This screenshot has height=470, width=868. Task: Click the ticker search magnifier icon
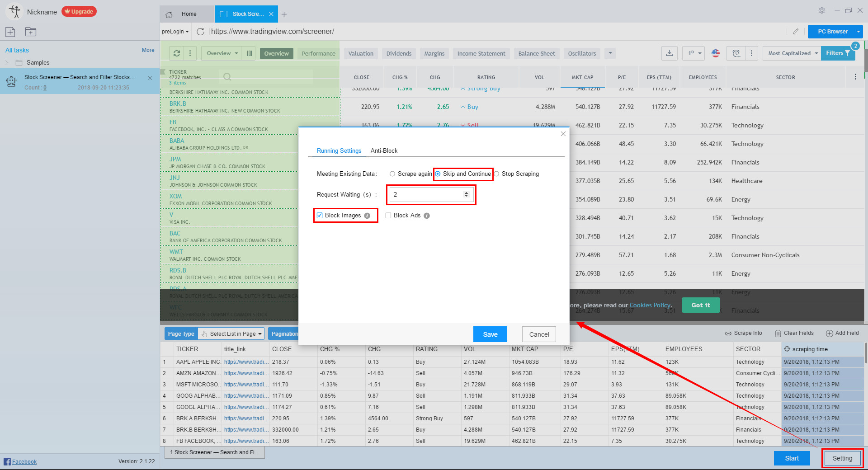(227, 77)
